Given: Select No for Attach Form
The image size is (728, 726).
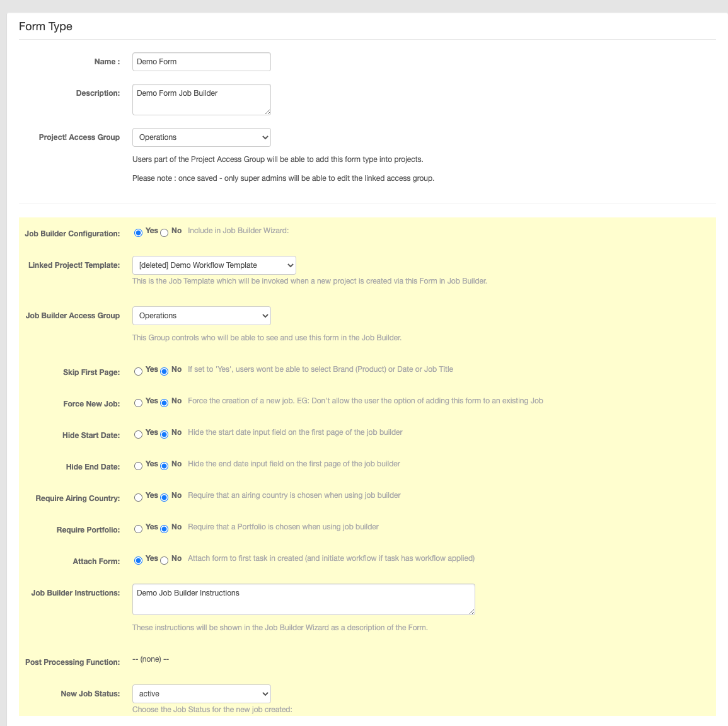Looking at the screenshot, I should 165,561.
